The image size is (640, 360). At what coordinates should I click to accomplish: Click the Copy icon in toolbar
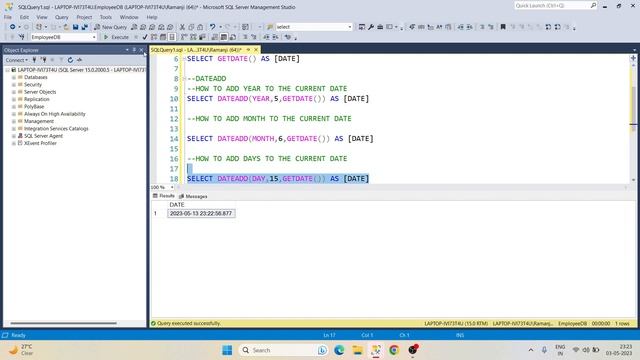(x=191, y=27)
